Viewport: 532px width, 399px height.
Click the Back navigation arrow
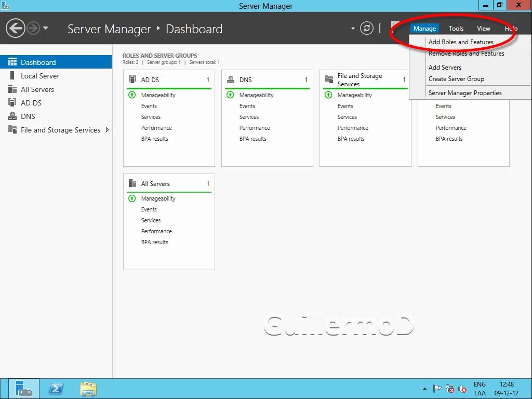pyautogui.click(x=15, y=28)
